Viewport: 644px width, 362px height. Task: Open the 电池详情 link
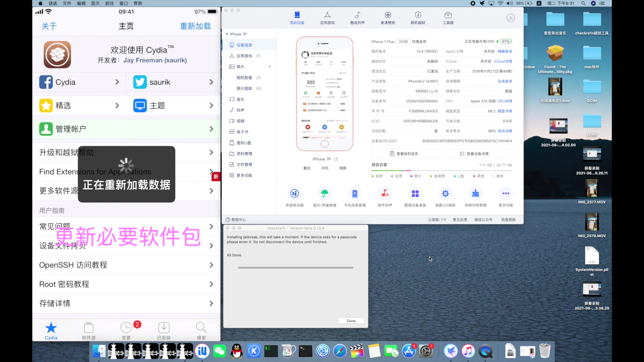[x=505, y=131]
